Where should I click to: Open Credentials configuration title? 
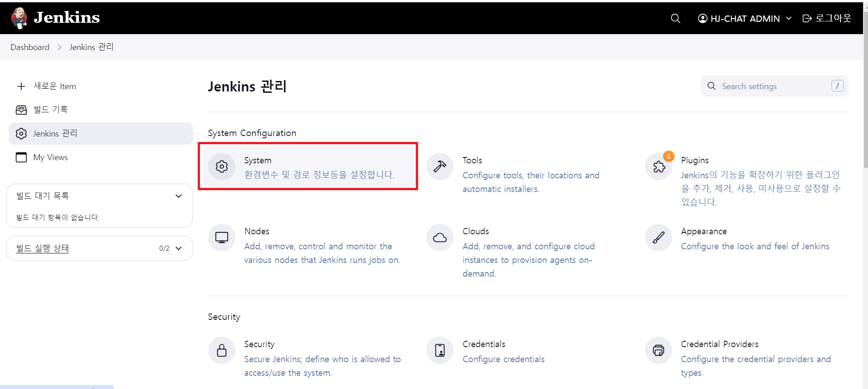pos(484,344)
